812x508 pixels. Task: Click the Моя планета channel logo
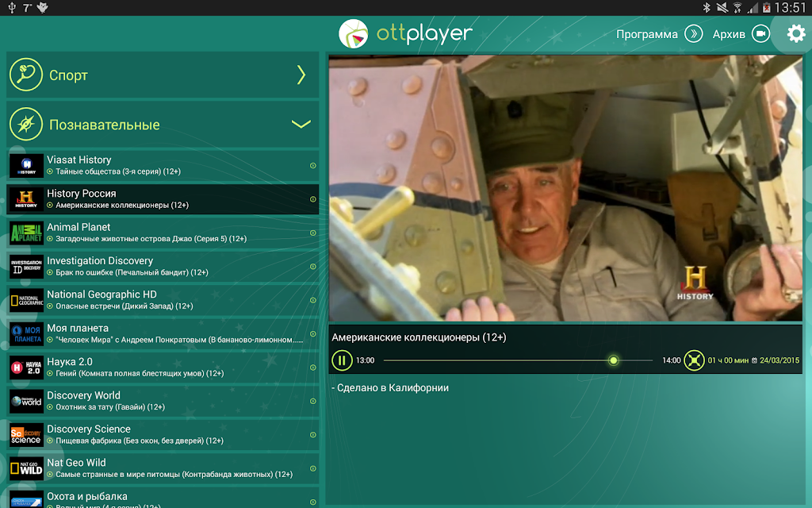26,334
